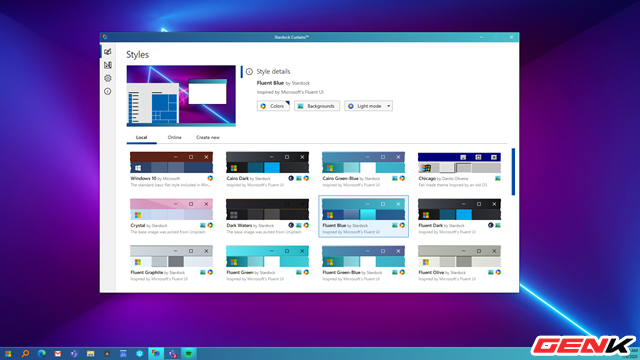Open the About info icon in sidebar

(x=108, y=91)
